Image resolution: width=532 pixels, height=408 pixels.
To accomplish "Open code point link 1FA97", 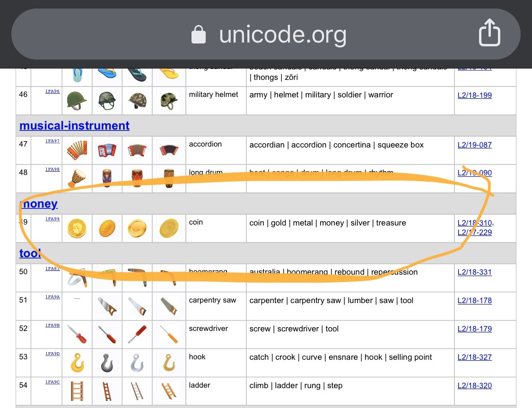I will (x=52, y=141).
